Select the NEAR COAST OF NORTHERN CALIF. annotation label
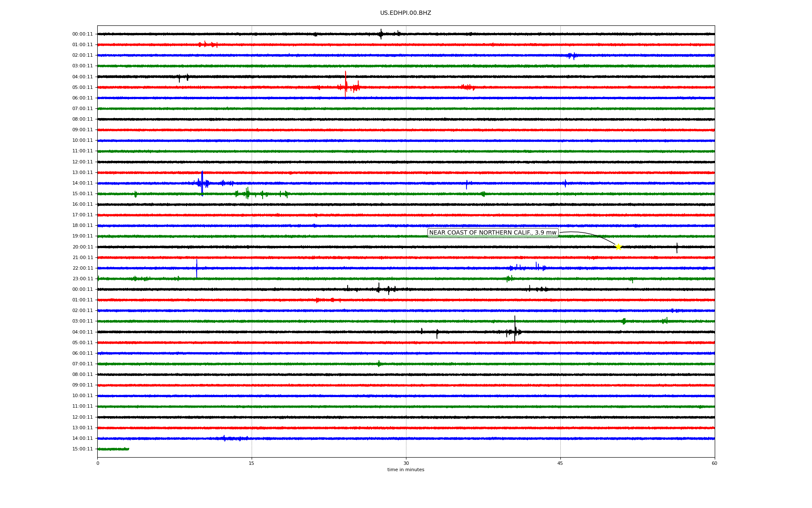The image size is (812, 508). [x=493, y=233]
